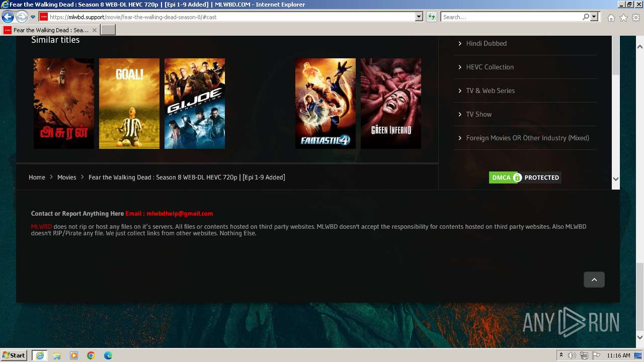
Task: Expand the address bar autocomplete dropdown
Action: pyautogui.click(x=419, y=17)
